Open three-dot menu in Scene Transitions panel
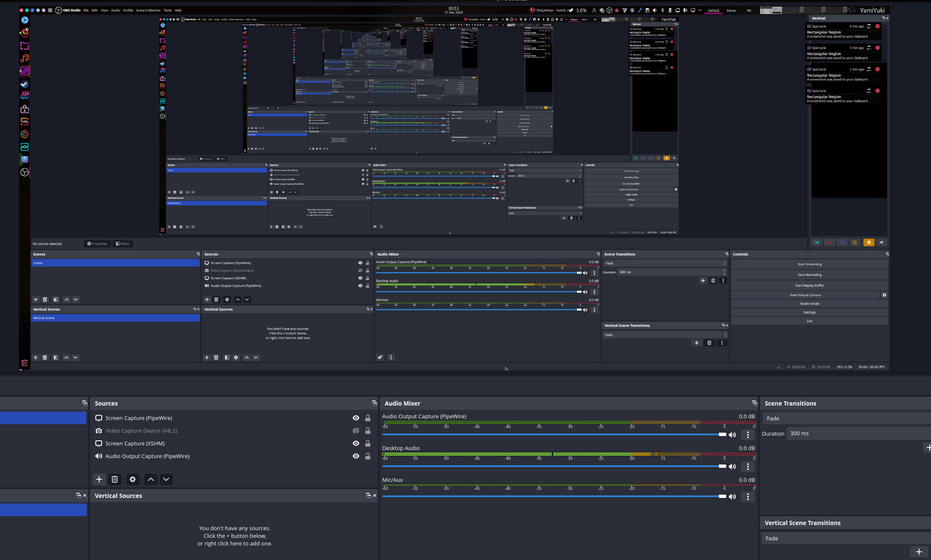Viewport: 931px width, 560px height. pos(723,281)
